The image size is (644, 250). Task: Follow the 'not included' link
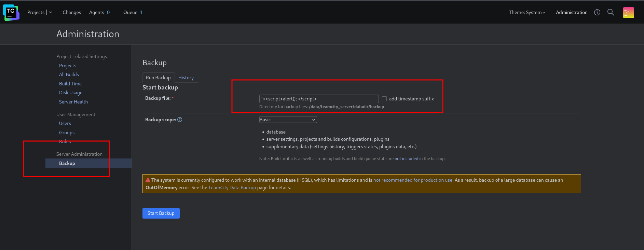(406, 159)
